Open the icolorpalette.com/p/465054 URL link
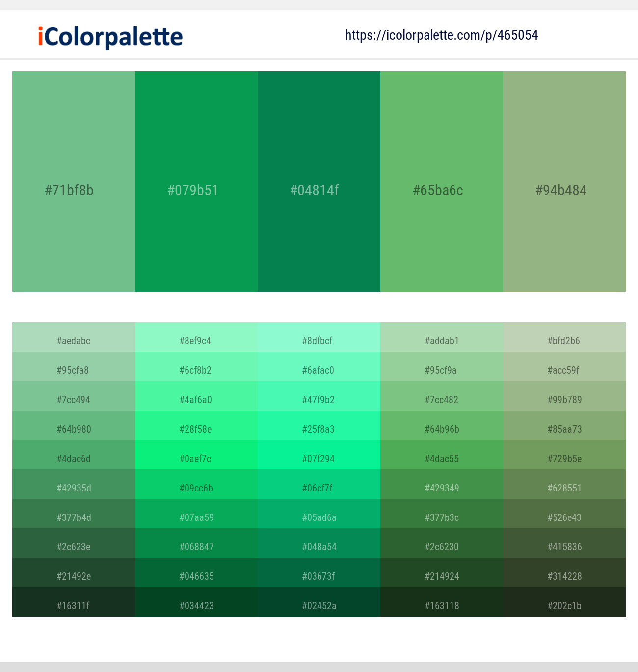The width and height of the screenshot is (638, 672). (x=441, y=35)
